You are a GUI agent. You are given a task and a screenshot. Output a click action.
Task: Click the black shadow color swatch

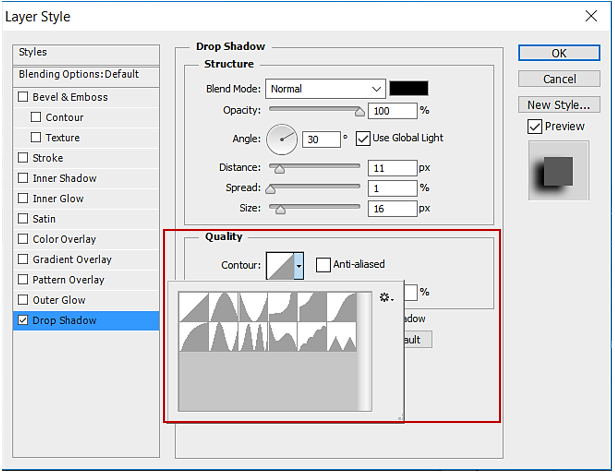[408, 89]
